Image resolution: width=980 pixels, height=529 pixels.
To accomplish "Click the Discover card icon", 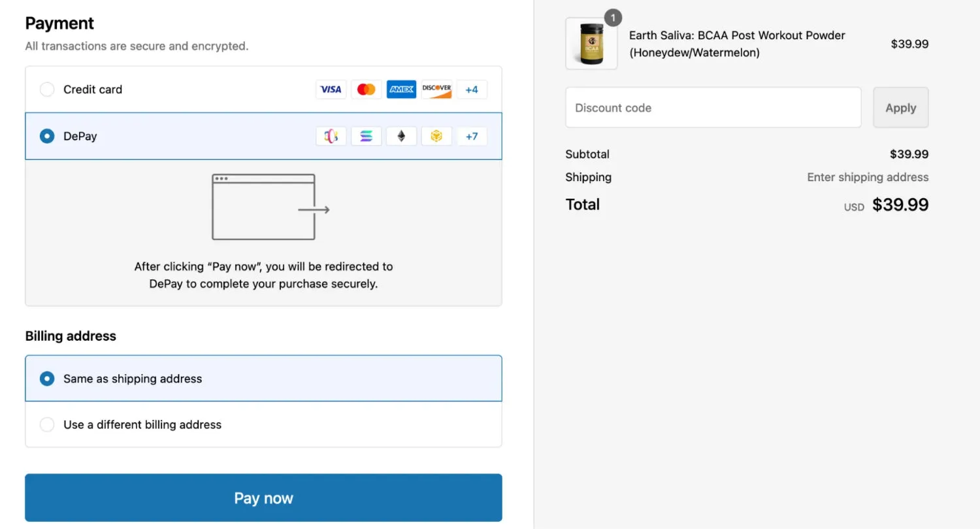I will 436,90.
